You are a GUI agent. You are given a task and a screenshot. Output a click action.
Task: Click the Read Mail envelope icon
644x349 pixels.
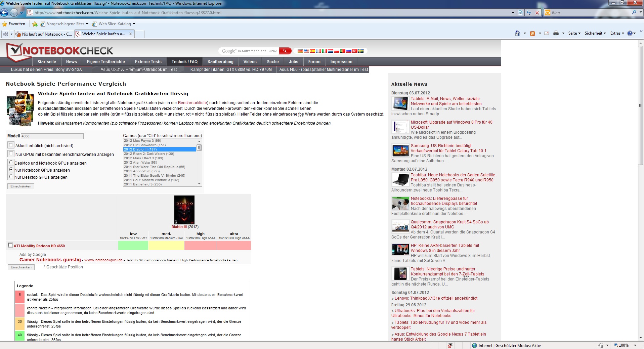(x=547, y=33)
